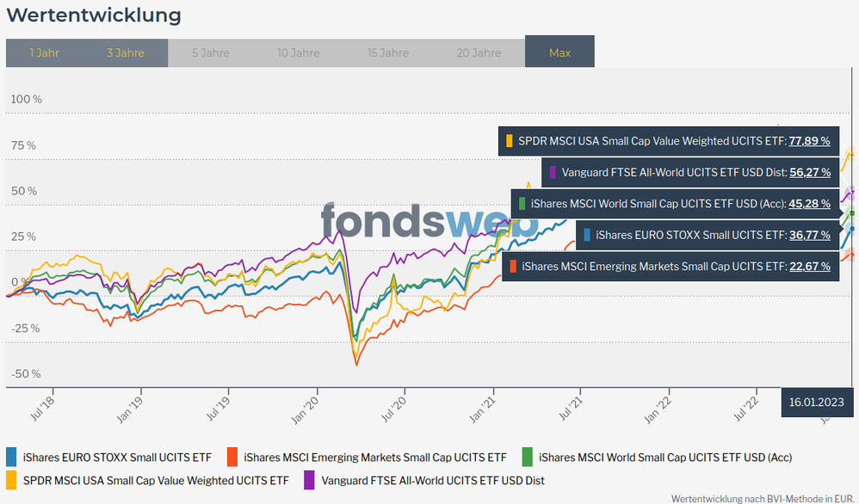Select the 5 Jahre range tab
Image resolution: width=859 pixels, height=504 pixels.
pyautogui.click(x=211, y=52)
